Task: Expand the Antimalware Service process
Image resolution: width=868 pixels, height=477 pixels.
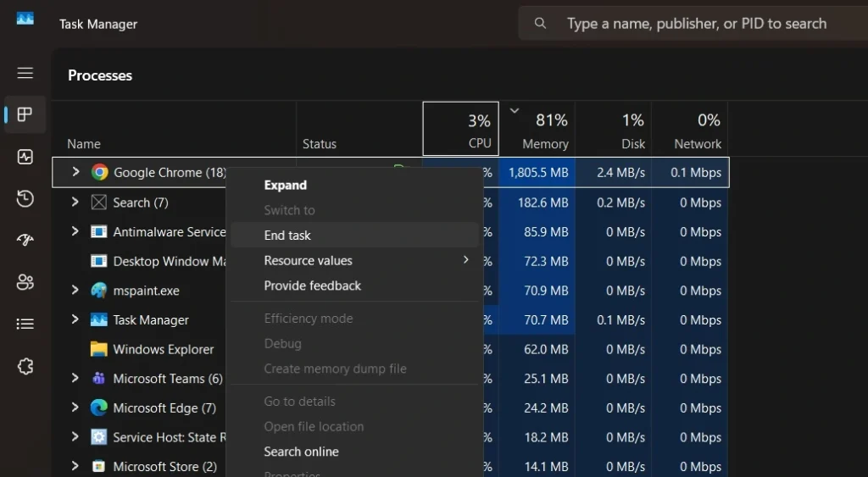Action: pos(75,231)
